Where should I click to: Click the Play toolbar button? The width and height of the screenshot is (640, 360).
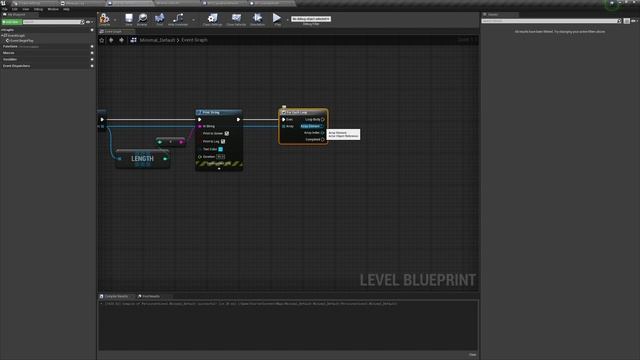(x=277, y=18)
